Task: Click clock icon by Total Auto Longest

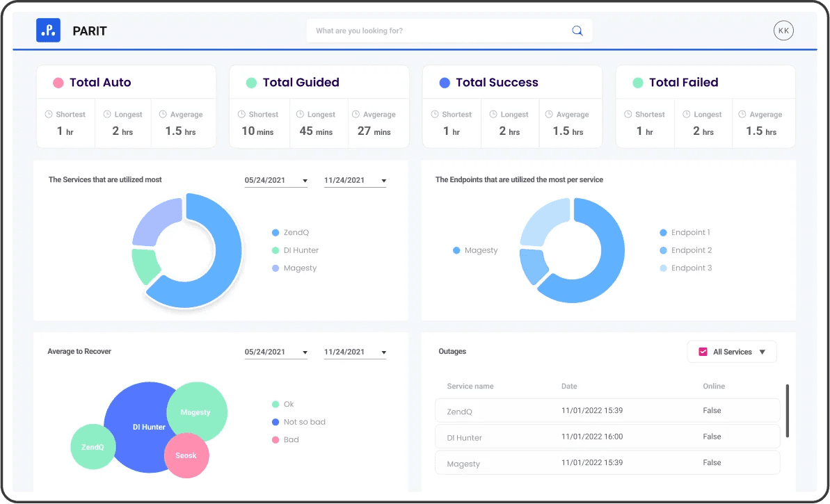Action: click(107, 114)
